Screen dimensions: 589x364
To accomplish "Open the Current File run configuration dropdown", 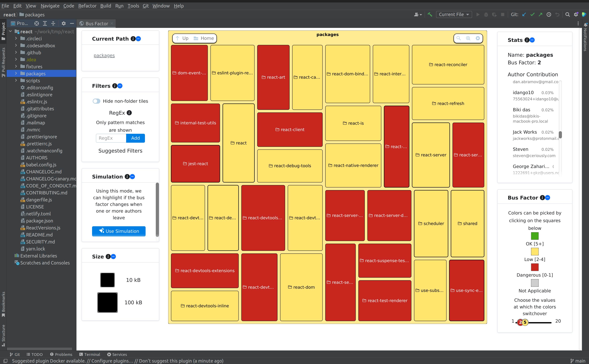I will click(454, 14).
